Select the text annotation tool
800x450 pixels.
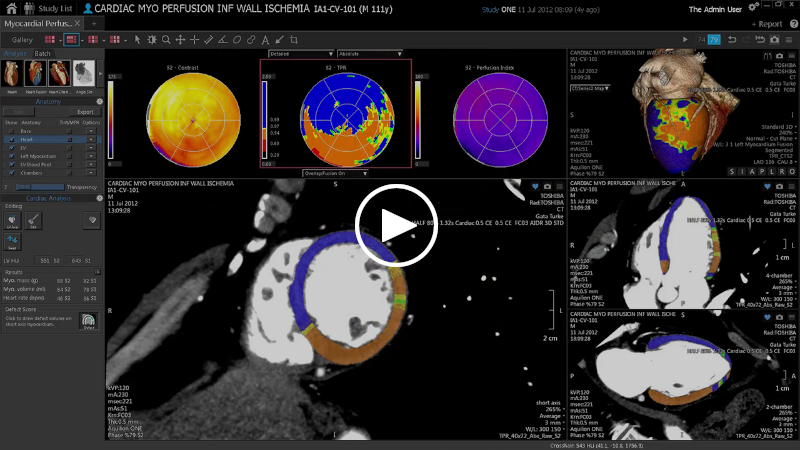pos(265,39)
